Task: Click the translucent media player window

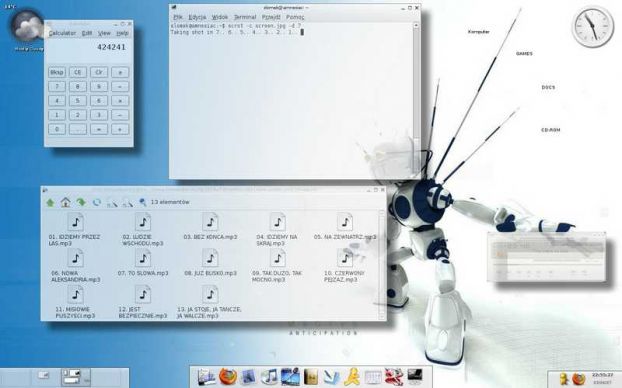Action: [x=546, y=257]
